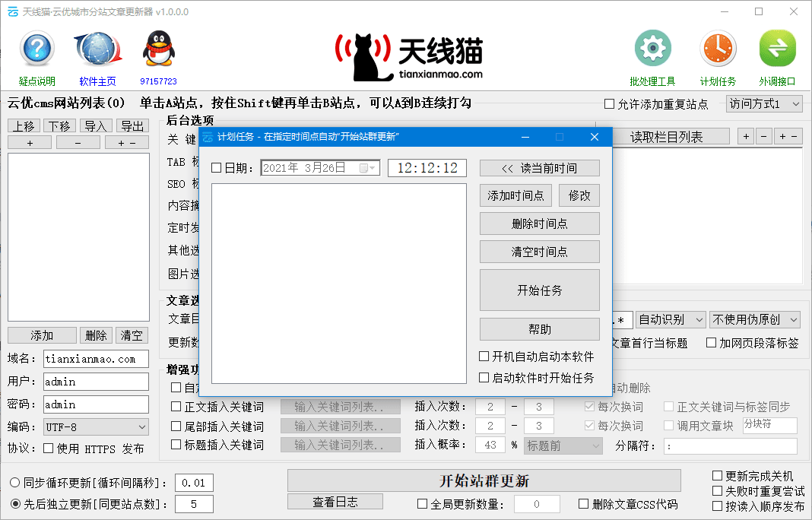The width and height of the screenshot is (812, 520).
Task: Select 同步循环更新 radio button
Action: 15,483
